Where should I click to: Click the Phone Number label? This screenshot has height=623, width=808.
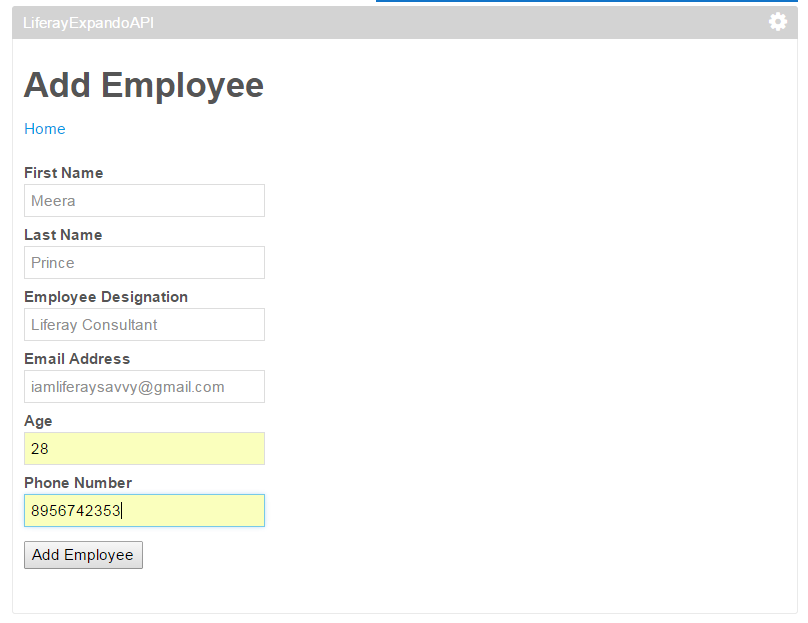[78, 483]
